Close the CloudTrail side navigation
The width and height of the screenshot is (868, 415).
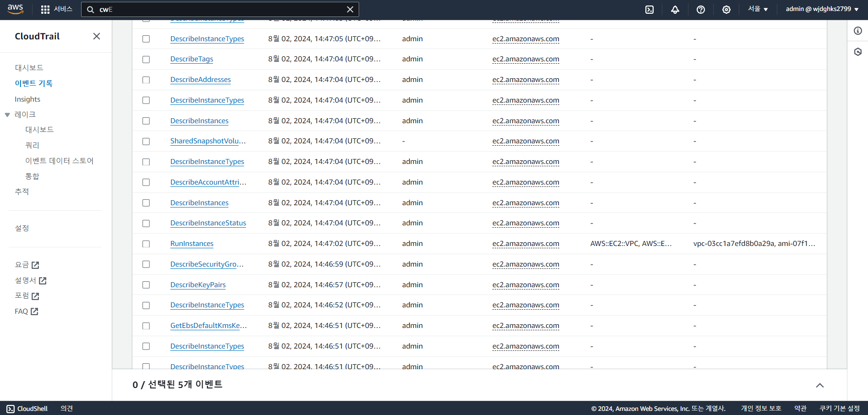(x=96, y=36)
